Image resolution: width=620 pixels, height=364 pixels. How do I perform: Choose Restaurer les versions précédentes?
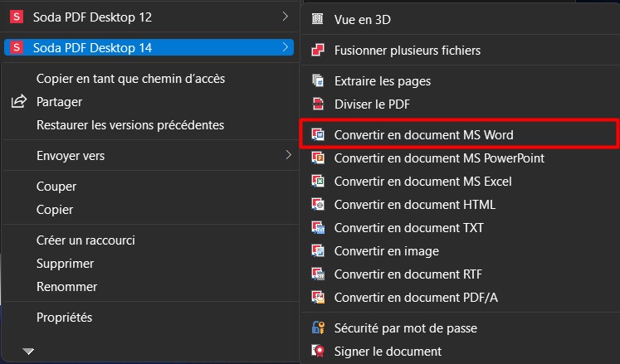[x=130, y=125]
